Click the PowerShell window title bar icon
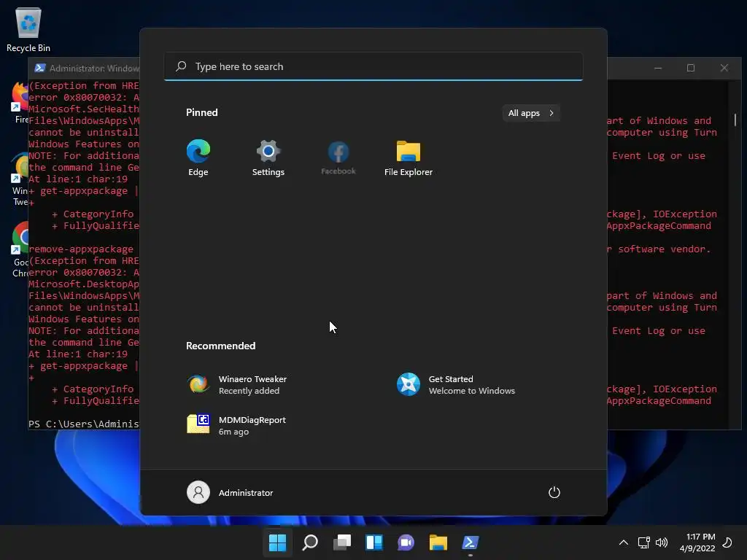Viewport: 747px width, 560px height. pyautogui.click(x=40, y=68)
